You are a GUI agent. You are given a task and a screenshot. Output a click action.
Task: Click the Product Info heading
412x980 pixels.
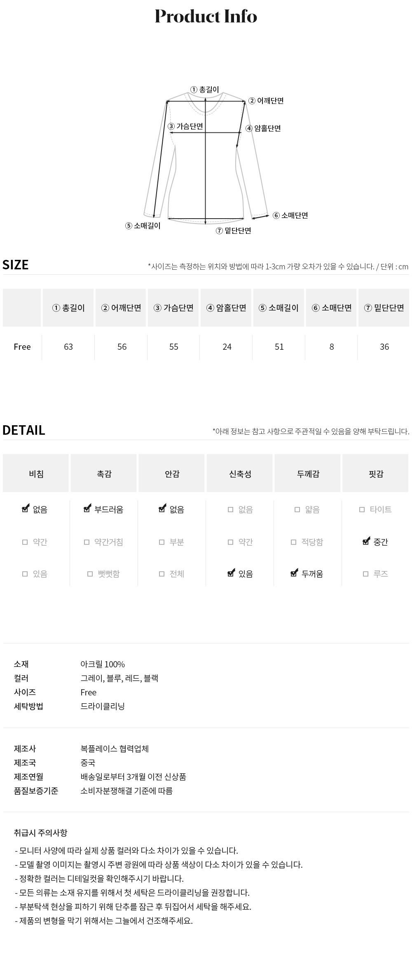click(x=206, y=16)
